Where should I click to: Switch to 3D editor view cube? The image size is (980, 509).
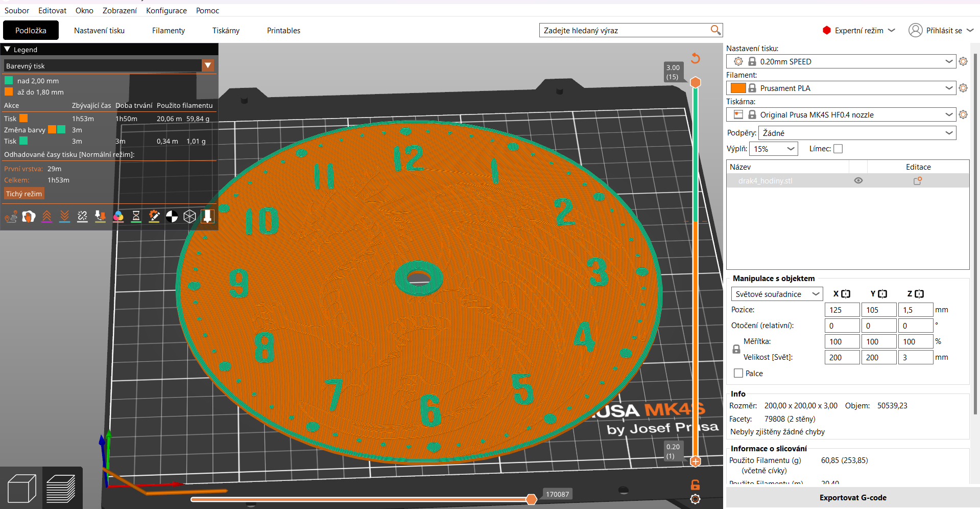click(21, 488)
